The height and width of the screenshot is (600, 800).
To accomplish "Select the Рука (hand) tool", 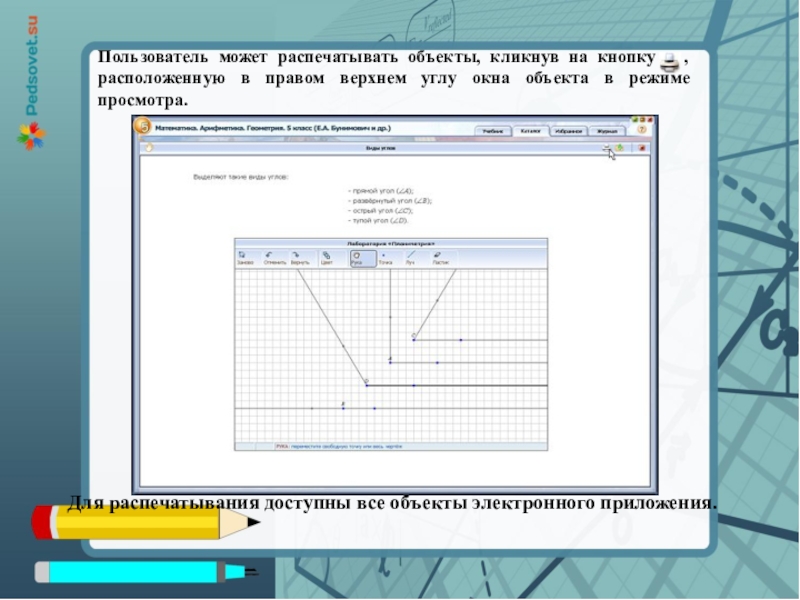I will [356, 258].
